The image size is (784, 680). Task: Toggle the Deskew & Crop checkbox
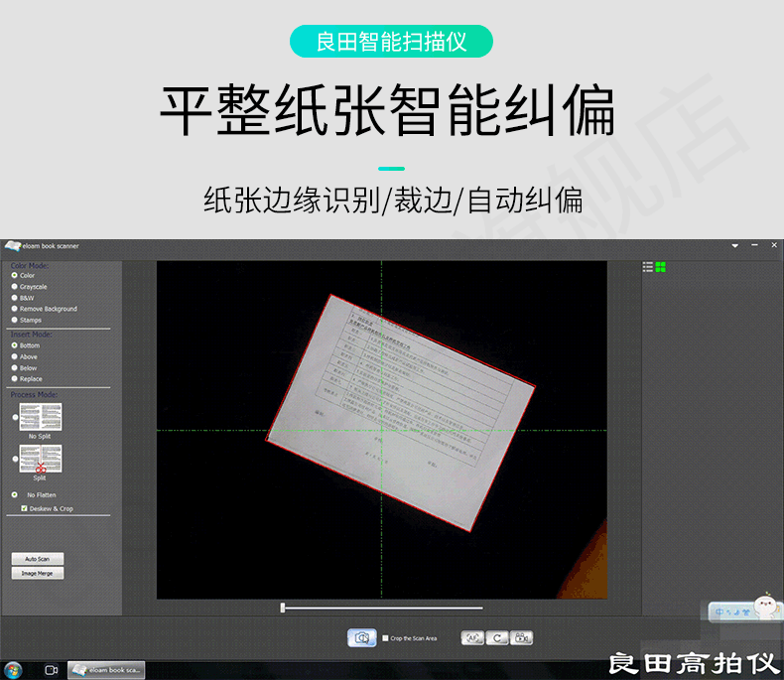24,508
